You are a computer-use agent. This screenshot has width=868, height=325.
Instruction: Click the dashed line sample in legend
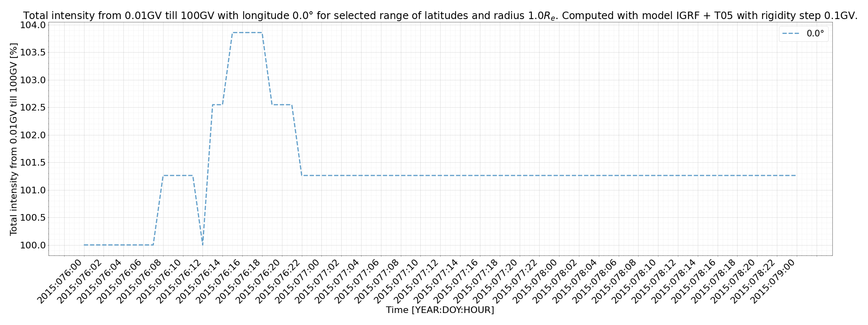click(x=791, y=34)
